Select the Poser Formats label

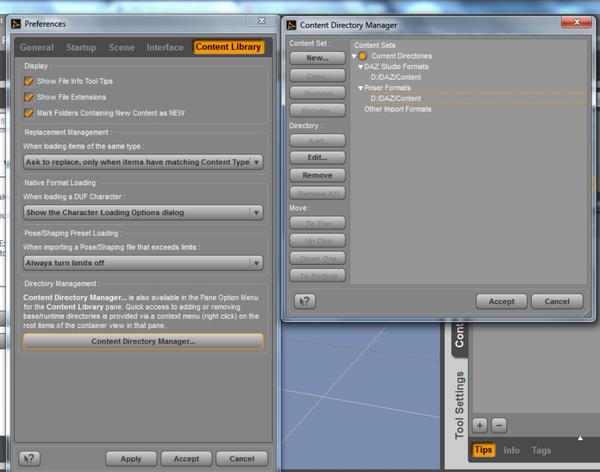coord(387,88)
